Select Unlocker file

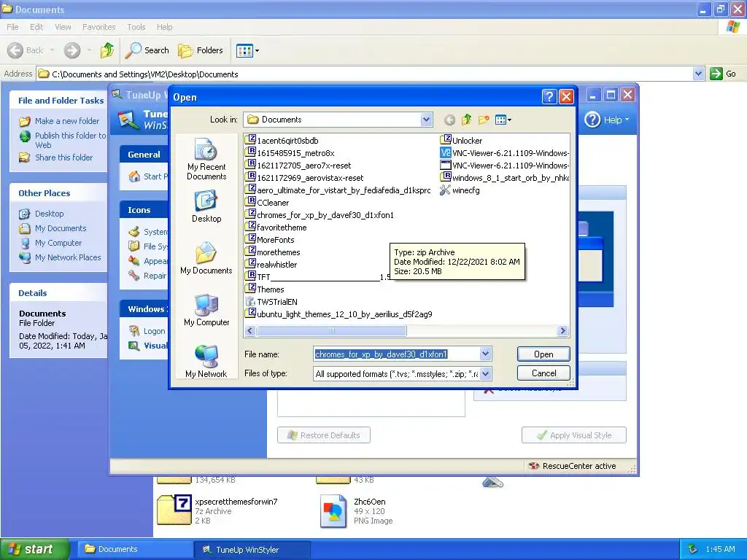[461, 141]
